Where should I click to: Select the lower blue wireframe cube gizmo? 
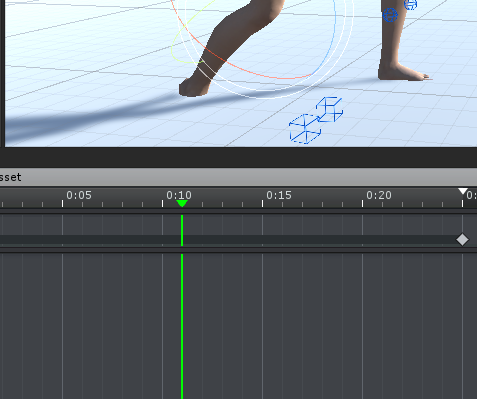tap(305, 129)
